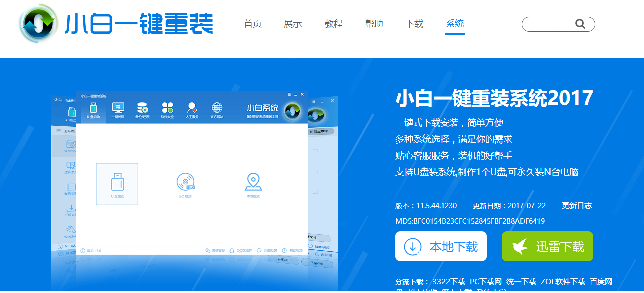Switch to the 下载 navigation tab
The height and width of the screenshot is (293, 644).
[414, 24]
